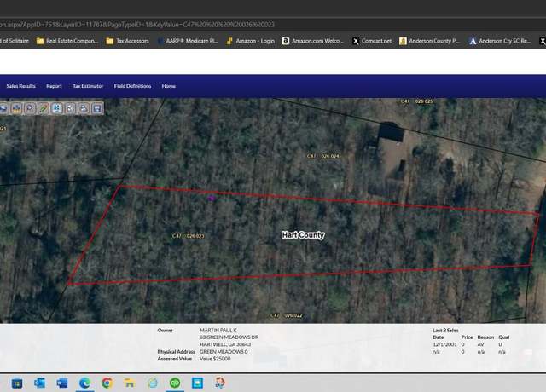This screenshot has height=392, width=546.
Task: Click the Last 2 Sales heading
Action: pyautogui.click(x=445, y=330)
